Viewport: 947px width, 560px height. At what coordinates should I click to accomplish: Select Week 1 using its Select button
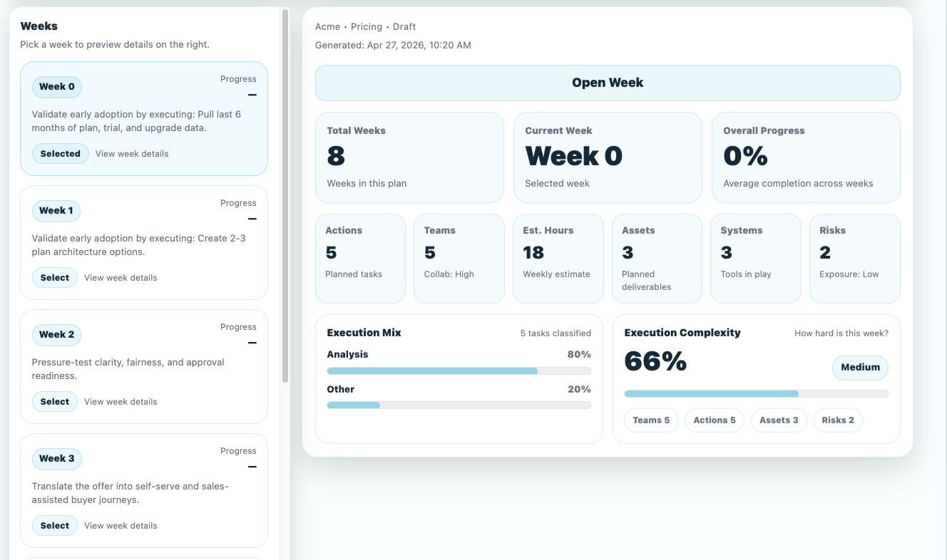tap(55, 278)
